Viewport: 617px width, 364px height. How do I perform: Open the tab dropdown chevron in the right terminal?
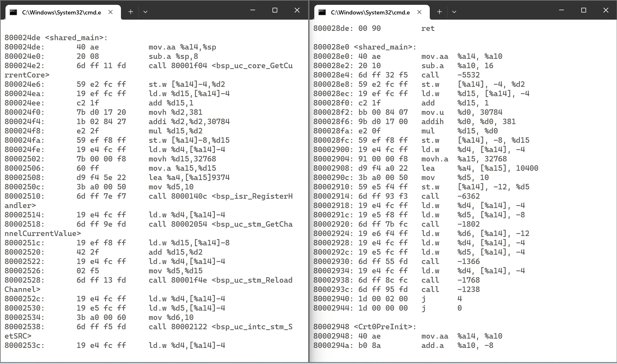point(454,12)
